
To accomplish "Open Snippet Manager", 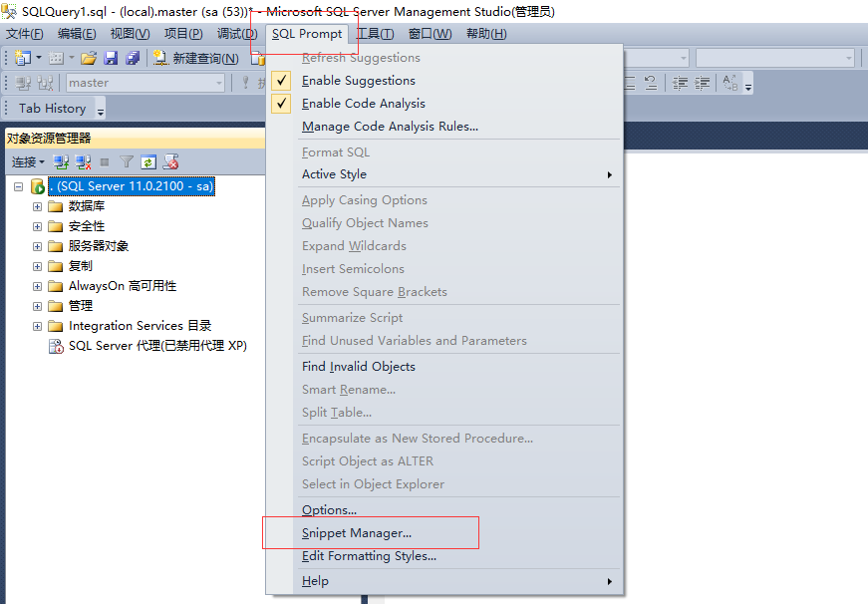I will pos(357,533).
